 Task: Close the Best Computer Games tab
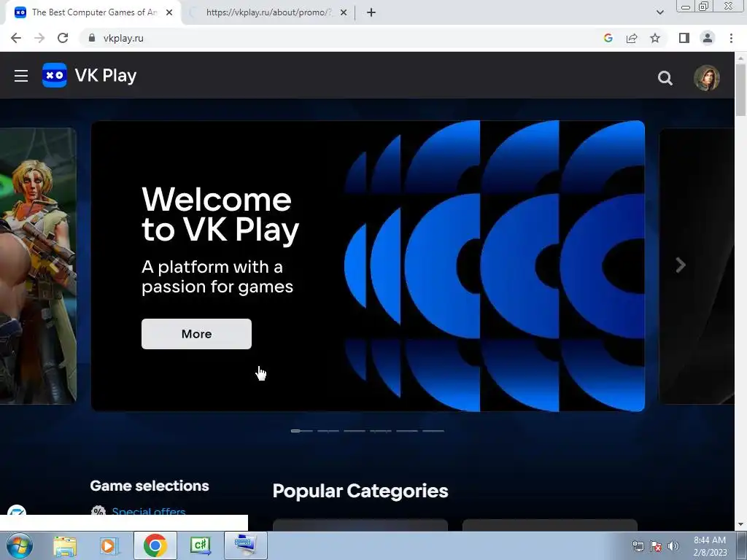169,12
